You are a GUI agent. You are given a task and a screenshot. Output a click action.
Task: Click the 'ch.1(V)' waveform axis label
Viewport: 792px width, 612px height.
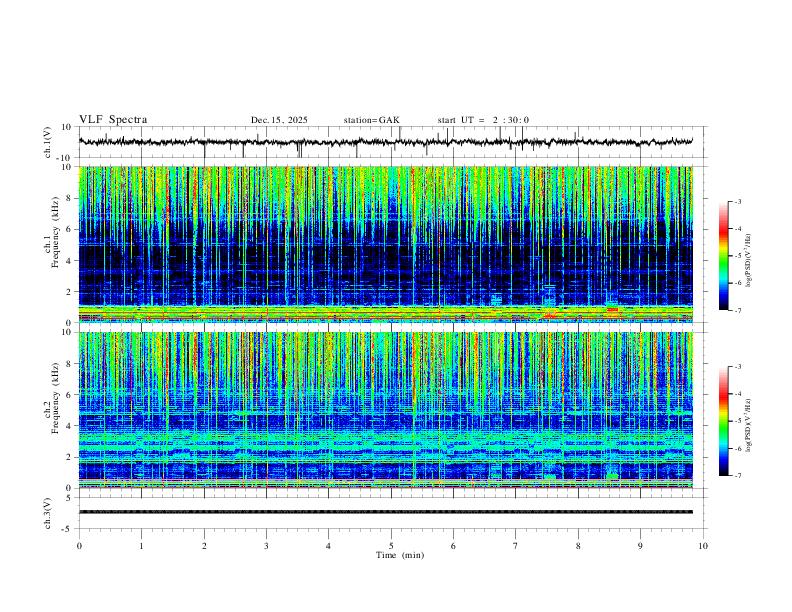(48, 142)
